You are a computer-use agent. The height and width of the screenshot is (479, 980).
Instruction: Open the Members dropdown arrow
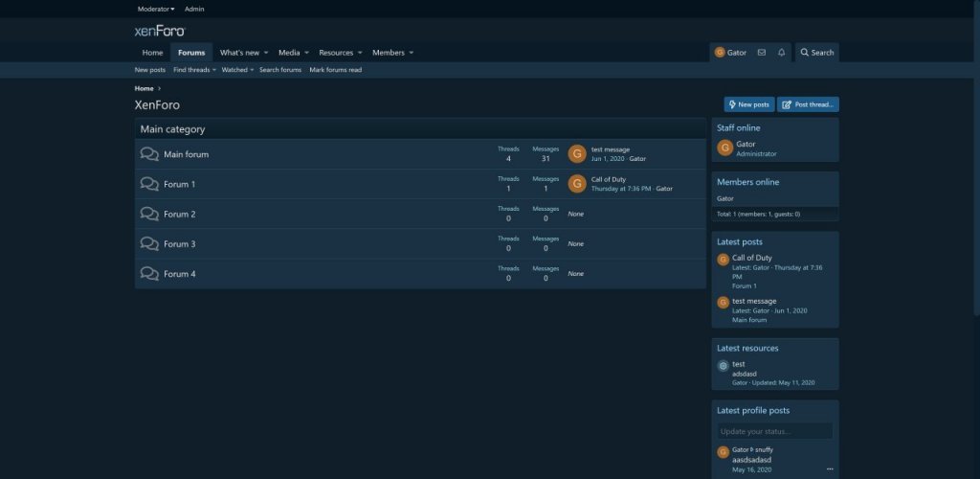(x=413, y=53)
